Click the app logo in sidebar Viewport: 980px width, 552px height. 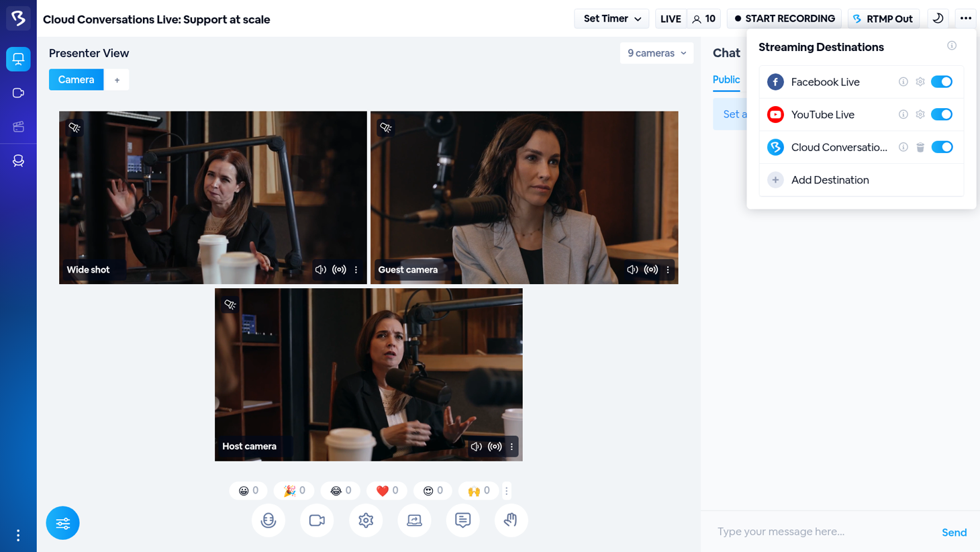18,18
